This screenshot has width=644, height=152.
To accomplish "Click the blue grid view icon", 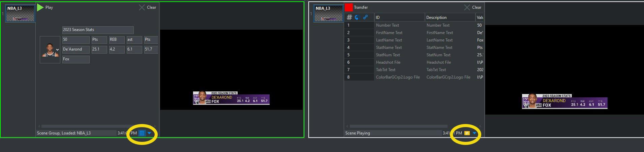I will 142,133.
